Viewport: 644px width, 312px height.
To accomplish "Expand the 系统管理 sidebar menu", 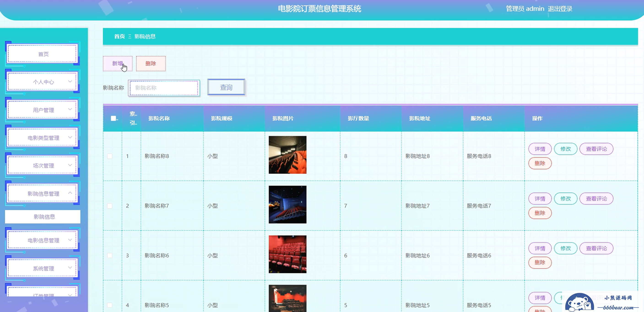I will click(x=43, y=268).
